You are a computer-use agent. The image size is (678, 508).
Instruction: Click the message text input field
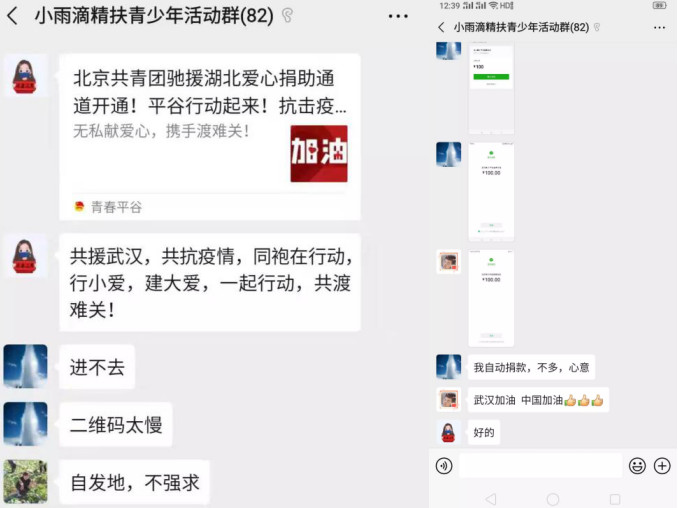click(x=540, y=466)
